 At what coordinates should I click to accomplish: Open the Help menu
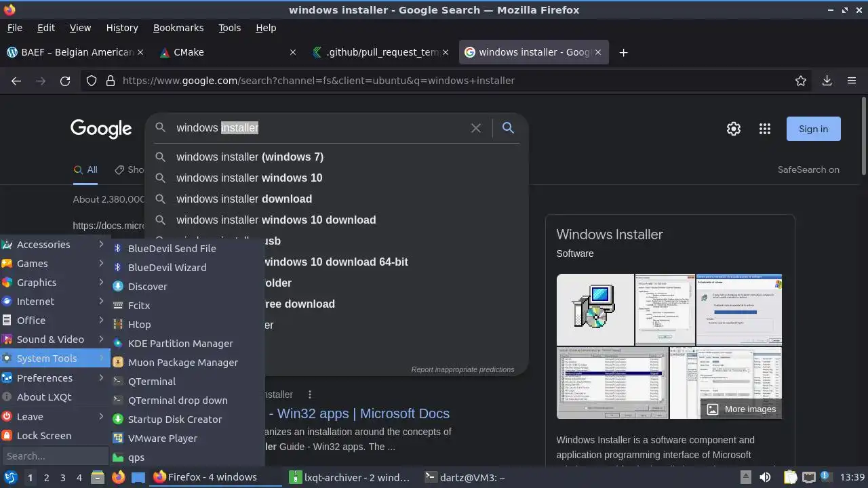(x=266, y=28)
